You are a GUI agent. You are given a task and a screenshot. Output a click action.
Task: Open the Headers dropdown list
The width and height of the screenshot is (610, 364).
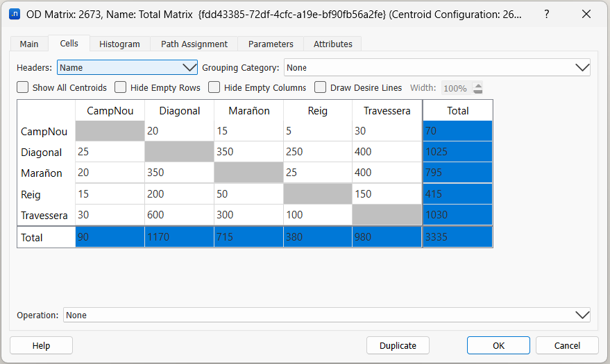pyautogui.click(x=128, y=67)
